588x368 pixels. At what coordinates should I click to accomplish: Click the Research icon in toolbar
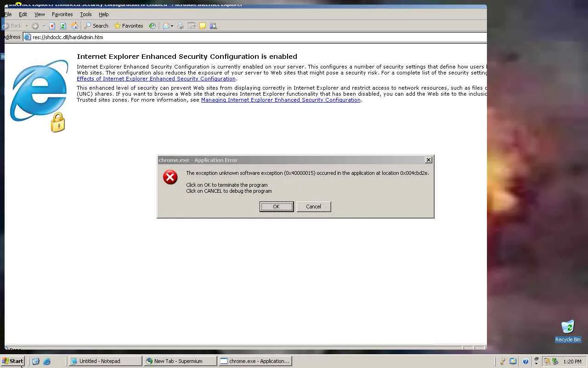point(214,26)
